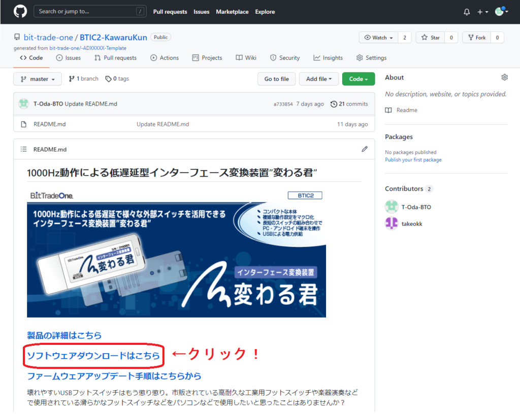Image resolution: width=520 pixels, height=420 pixels.
Task: Open the Add file dropdown
Action: (318, 79)
